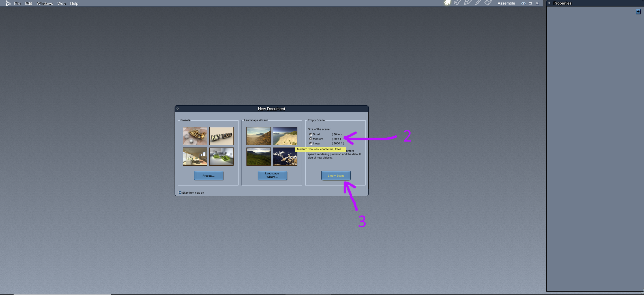The width and height of the screenshot is (644, 295).
Task: Choose the MY LOGO preset thumbnail
Action: [222, 136]
